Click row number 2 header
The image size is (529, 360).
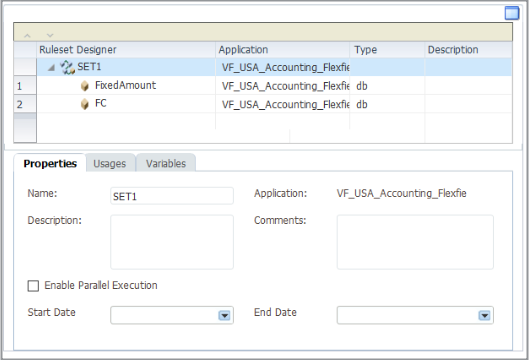pyautogui.click(x=25, y=104)
